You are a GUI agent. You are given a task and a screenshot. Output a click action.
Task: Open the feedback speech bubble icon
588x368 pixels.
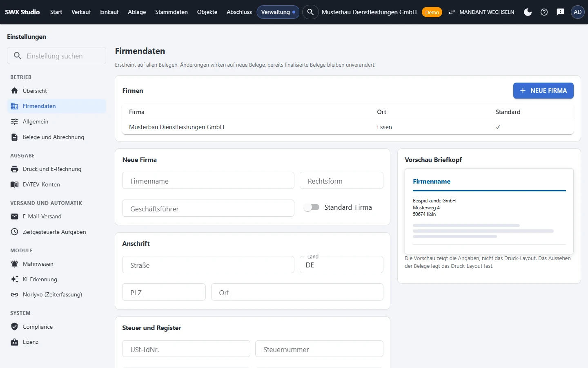560,12
